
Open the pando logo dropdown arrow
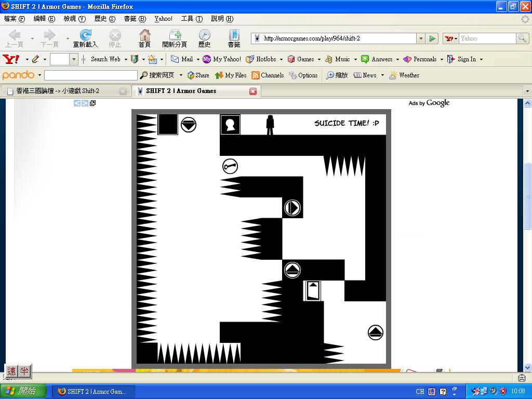(x=39, y=75)
